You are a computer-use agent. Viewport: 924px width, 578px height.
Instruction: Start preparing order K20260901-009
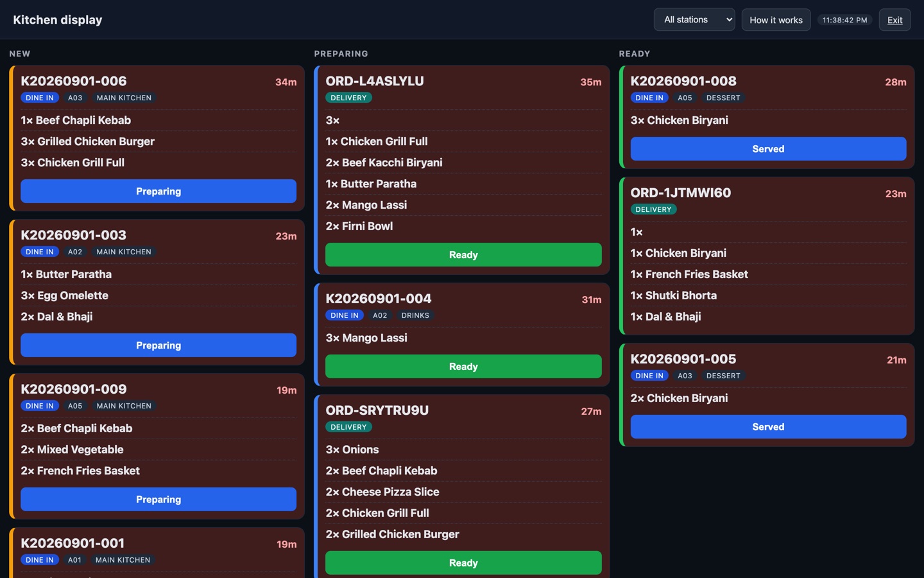pos(158,500)
